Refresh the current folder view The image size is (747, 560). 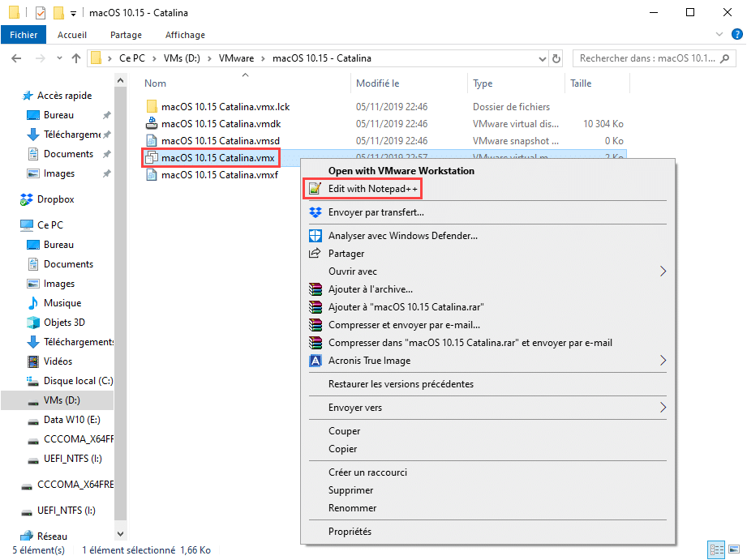pos(556,58)
